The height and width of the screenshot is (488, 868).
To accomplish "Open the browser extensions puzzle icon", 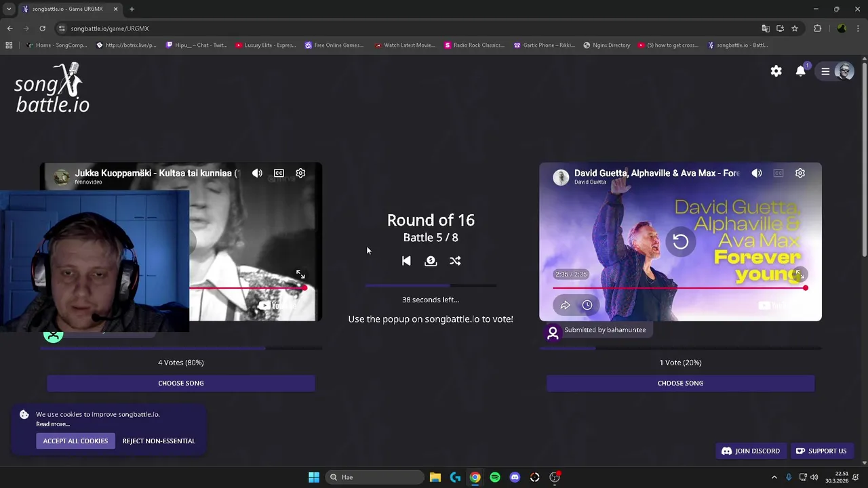I will 817,28.
